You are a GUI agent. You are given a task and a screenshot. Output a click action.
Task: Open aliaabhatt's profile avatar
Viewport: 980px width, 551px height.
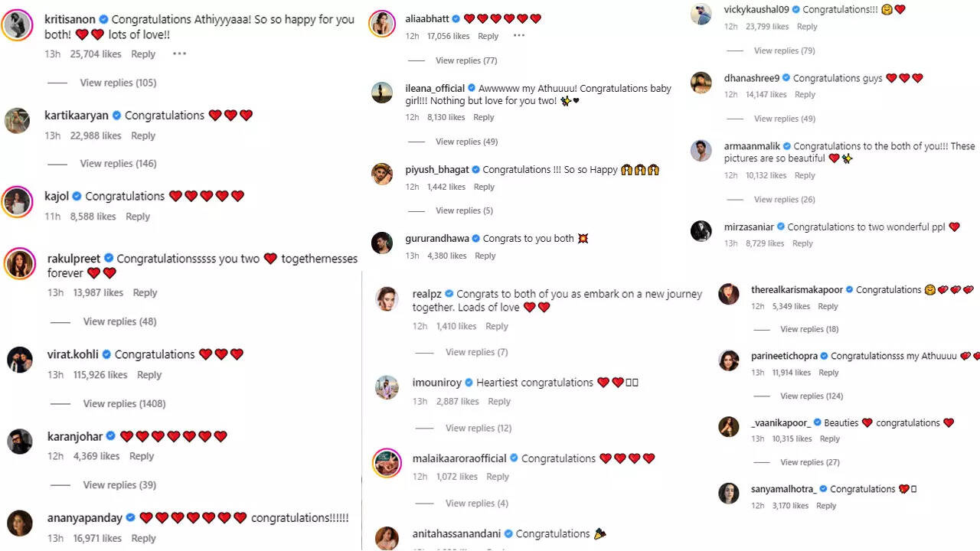pyautogui.click(x=382, y=24)
